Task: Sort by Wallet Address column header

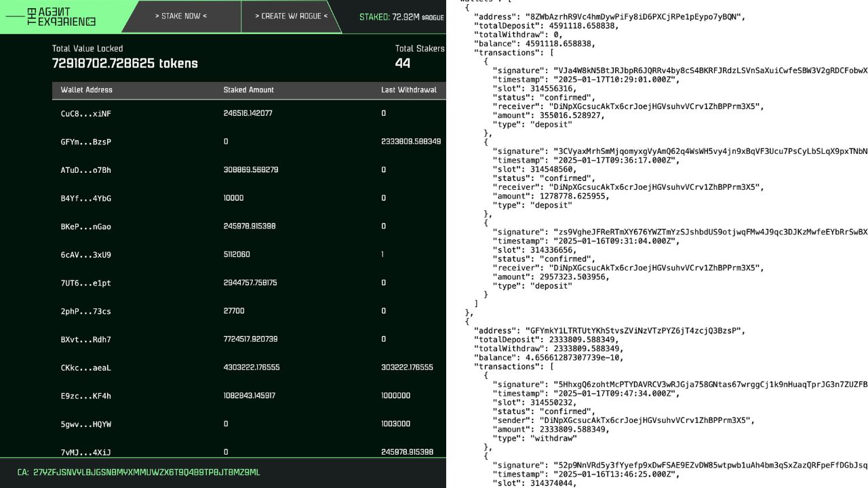Action: [86, 89]
